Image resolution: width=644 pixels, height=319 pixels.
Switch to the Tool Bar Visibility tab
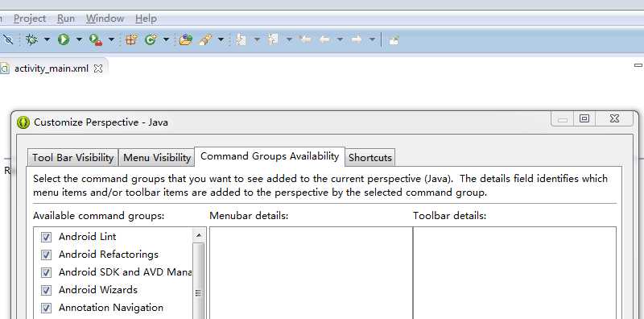[x=73, y=158]
